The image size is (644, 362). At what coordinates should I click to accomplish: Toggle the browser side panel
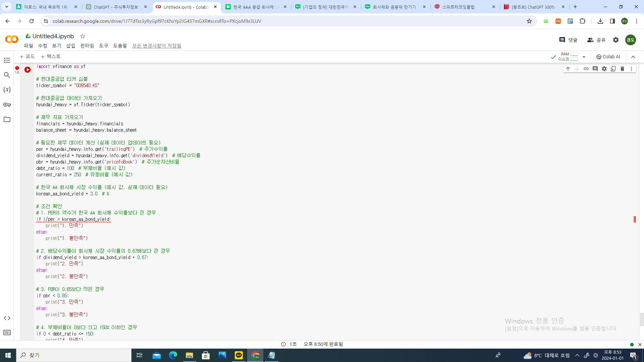click(x=612, y=21)
